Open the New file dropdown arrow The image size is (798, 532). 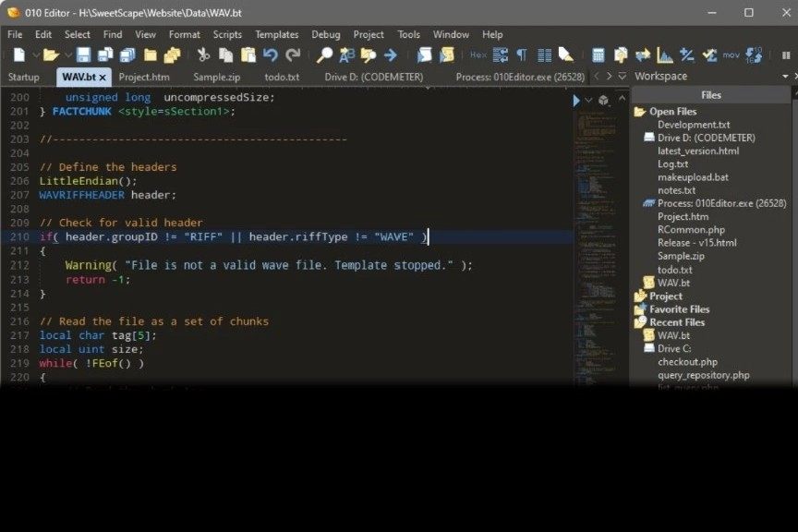tap(36, 55)
